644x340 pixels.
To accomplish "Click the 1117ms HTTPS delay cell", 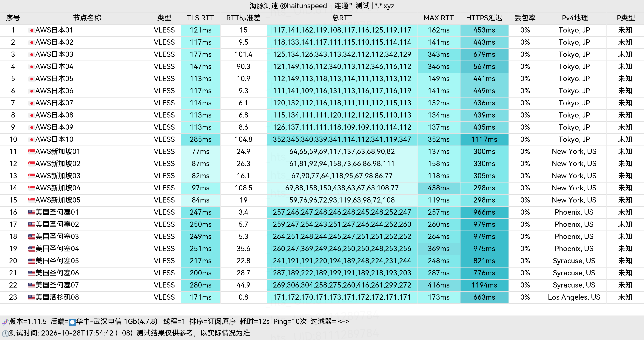I will pos(484,140).
